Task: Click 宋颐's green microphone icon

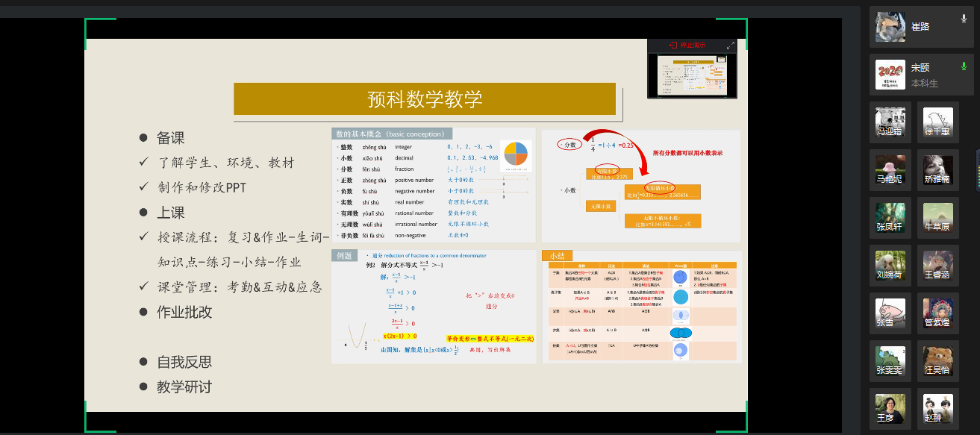Action: [x=964, y=66]
